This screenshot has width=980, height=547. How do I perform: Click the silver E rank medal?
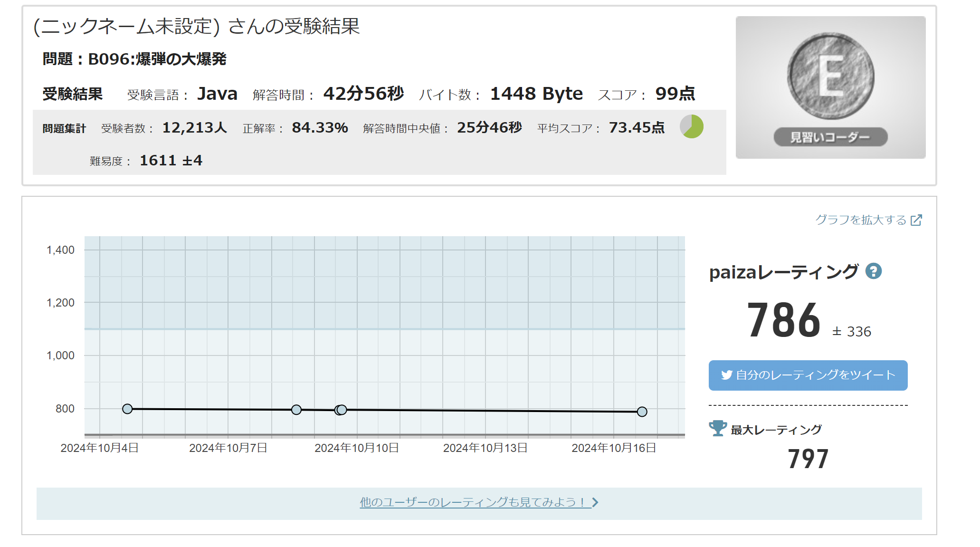(x=830, y=76)
